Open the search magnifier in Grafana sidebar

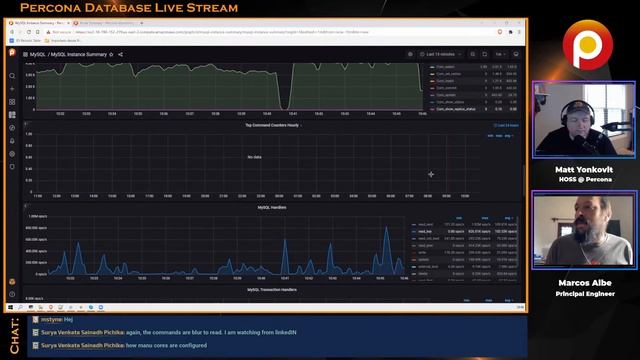(x=12, y=76)
